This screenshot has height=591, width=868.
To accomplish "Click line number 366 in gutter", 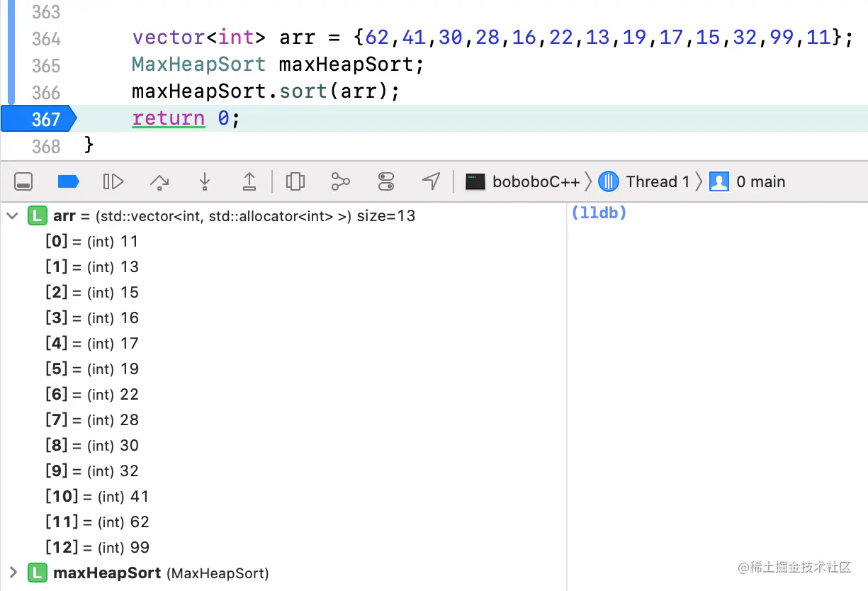I will 46,92.
